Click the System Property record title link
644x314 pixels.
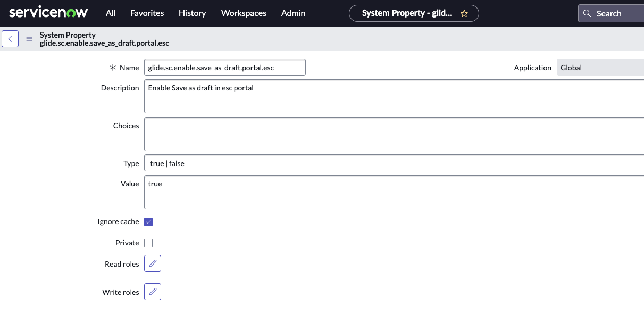click(104, 39)
